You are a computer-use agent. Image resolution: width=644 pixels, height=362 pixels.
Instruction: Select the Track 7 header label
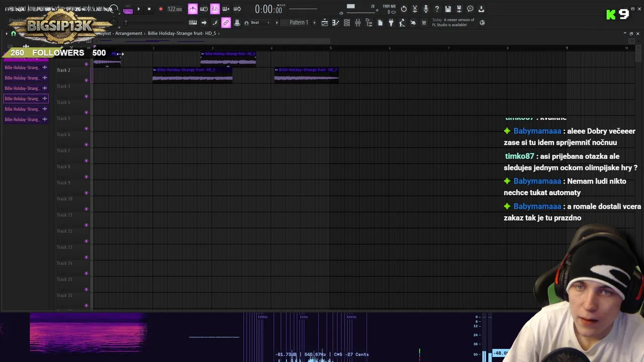tap(63, 151)
